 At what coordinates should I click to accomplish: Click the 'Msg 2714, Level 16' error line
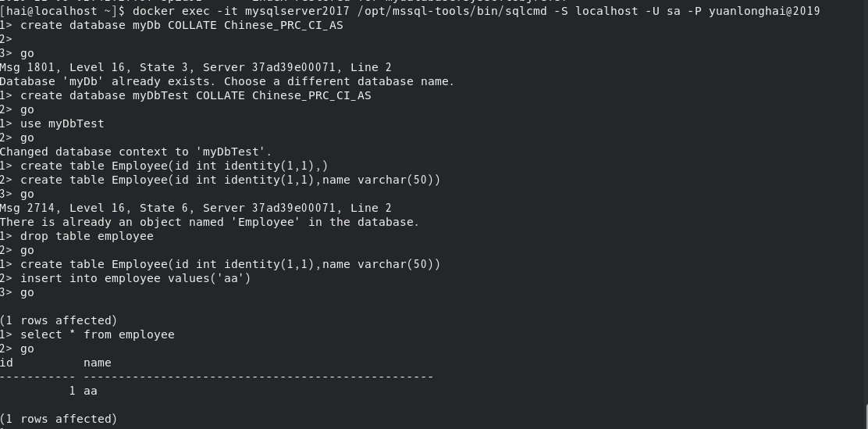coord(195,208)
